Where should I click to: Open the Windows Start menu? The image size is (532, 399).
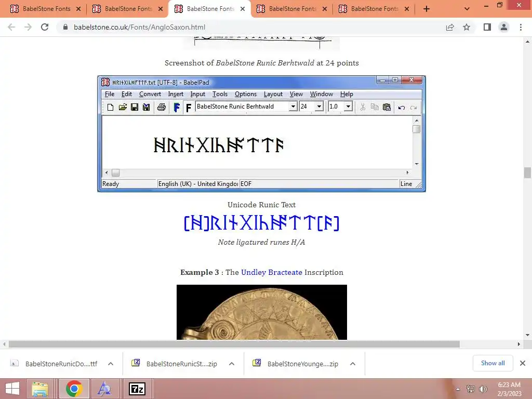[12, 389]
